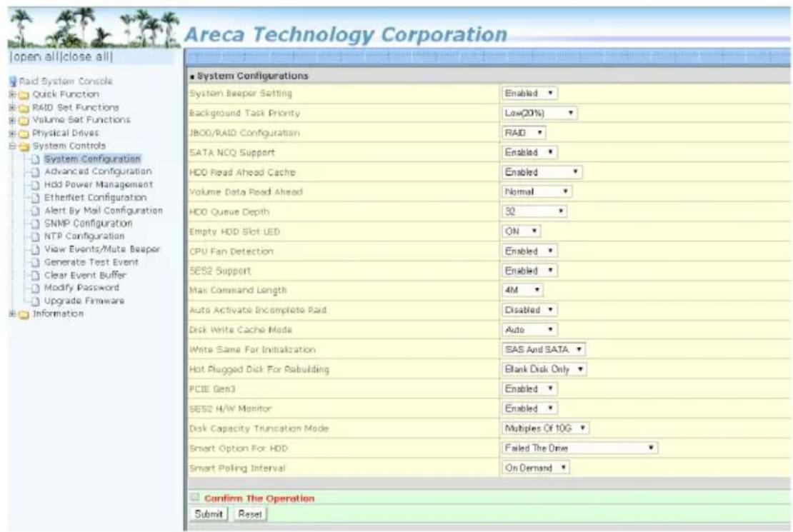Screen dimensions: 793x532
Task: Click the System Controls open folder icon
Action: 24,146
